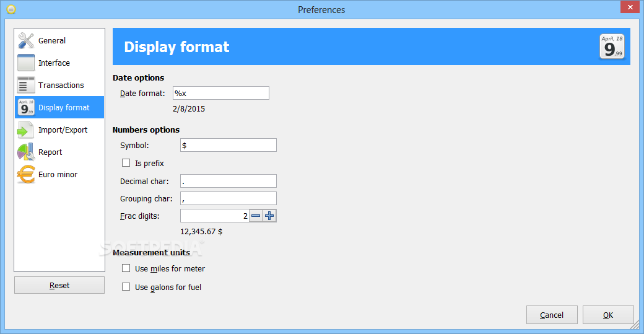Click the Date format: label
Screen dimensions: 644x334
142,93
